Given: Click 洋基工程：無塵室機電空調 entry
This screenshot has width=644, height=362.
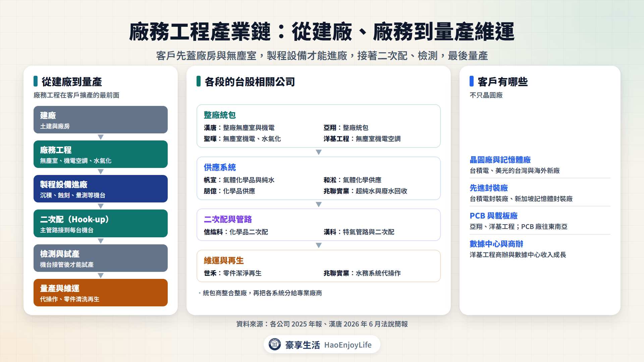Looking at the screenshot, I should [362, 139].
